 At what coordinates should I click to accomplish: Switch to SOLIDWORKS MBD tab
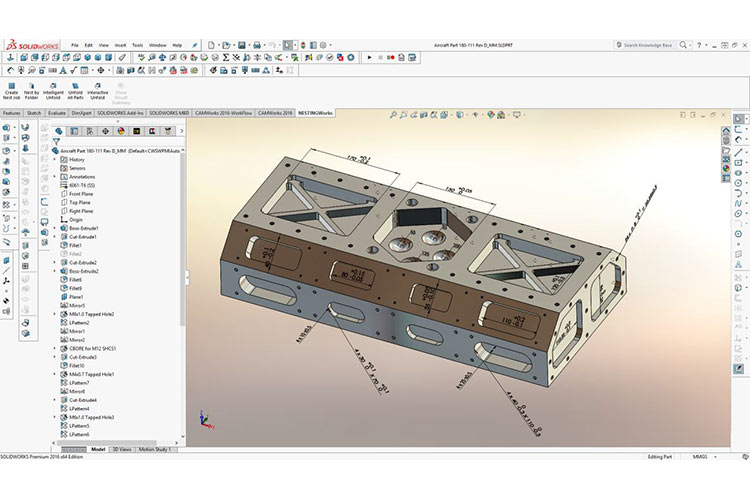click(x=169, y=113)
